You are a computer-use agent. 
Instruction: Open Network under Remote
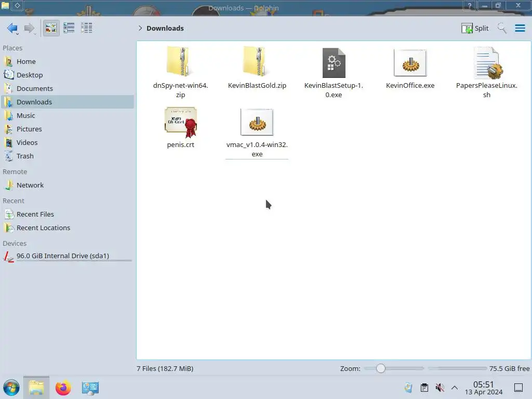coord(68,185)
